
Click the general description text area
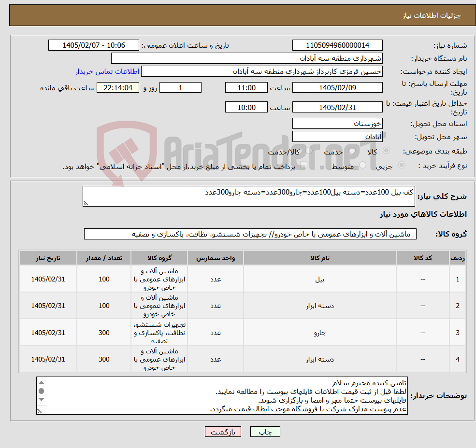pos(248,196)
